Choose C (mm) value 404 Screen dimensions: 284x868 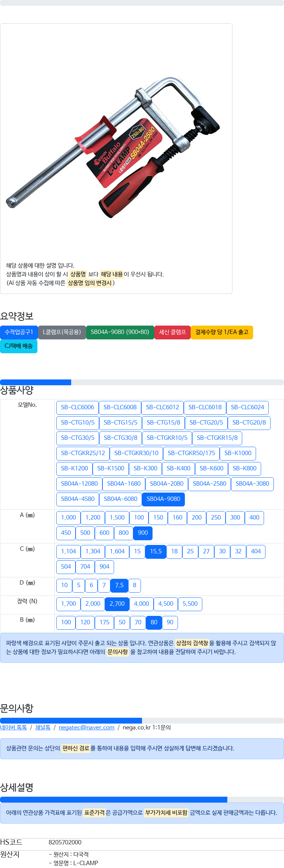pyautogui.click(x=256, y=552)
